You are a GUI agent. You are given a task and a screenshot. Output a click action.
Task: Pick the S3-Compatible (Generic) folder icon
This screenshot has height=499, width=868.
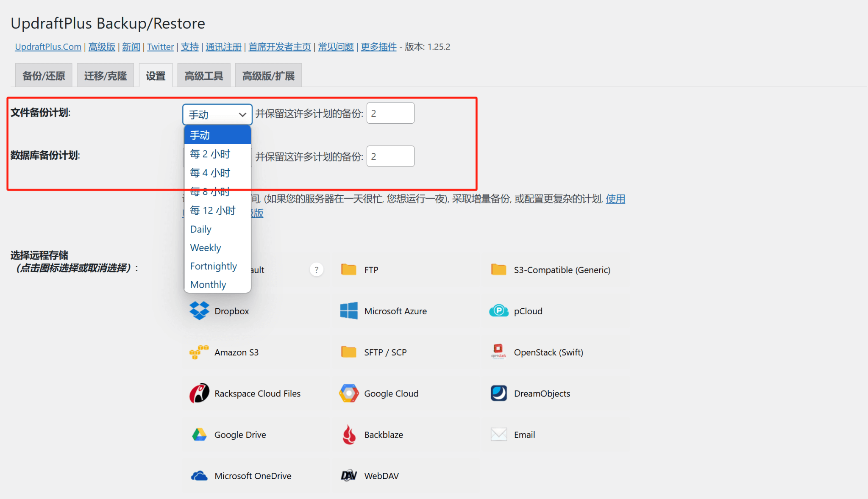(498, 269)
